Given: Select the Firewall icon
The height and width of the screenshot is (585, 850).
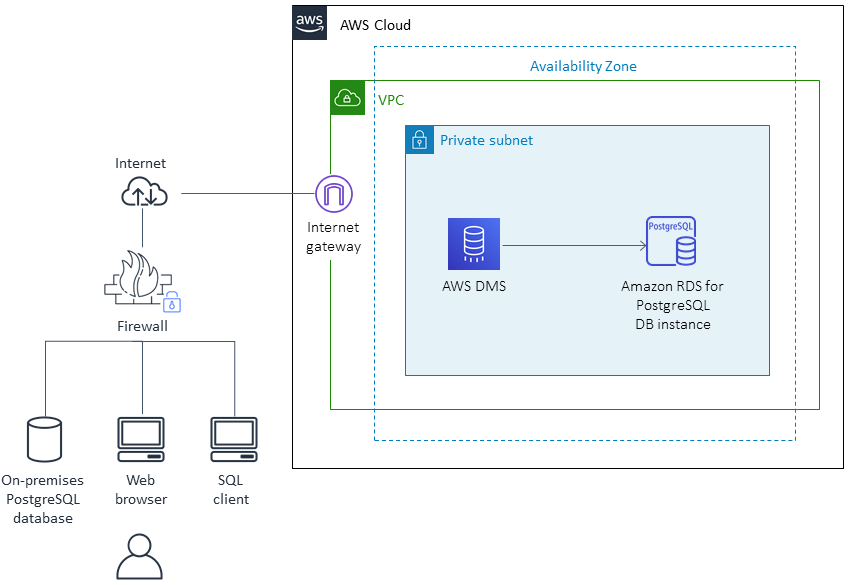Looking at the screenshot, I should pos(143,281).
